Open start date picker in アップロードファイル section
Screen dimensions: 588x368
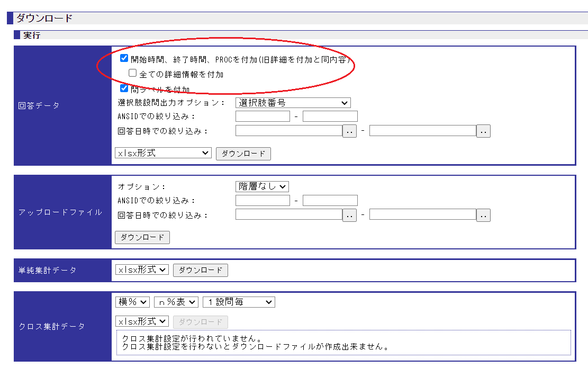point(349,216)
